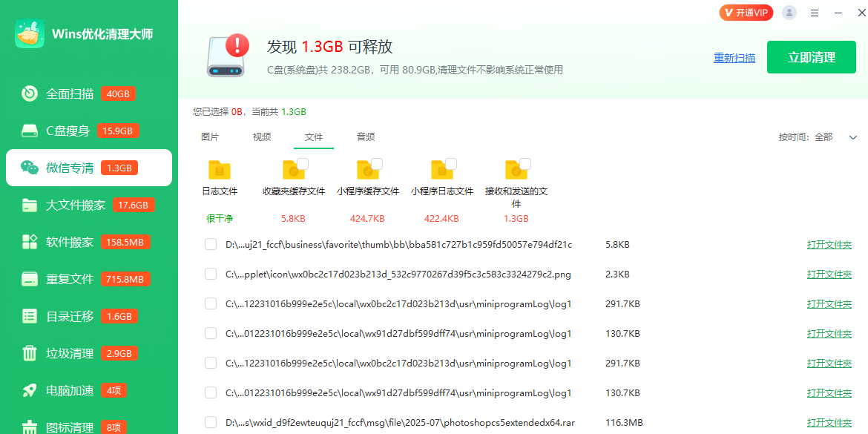Click the 重新扫描 rescan link
Screen dimensions: 868x434
734,58
